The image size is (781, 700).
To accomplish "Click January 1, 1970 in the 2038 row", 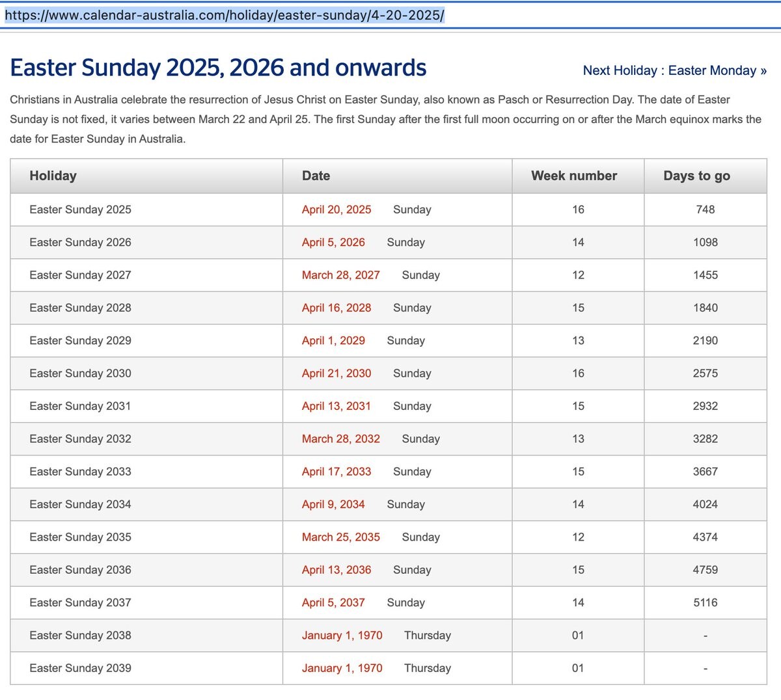I will (x=342, y=635).
